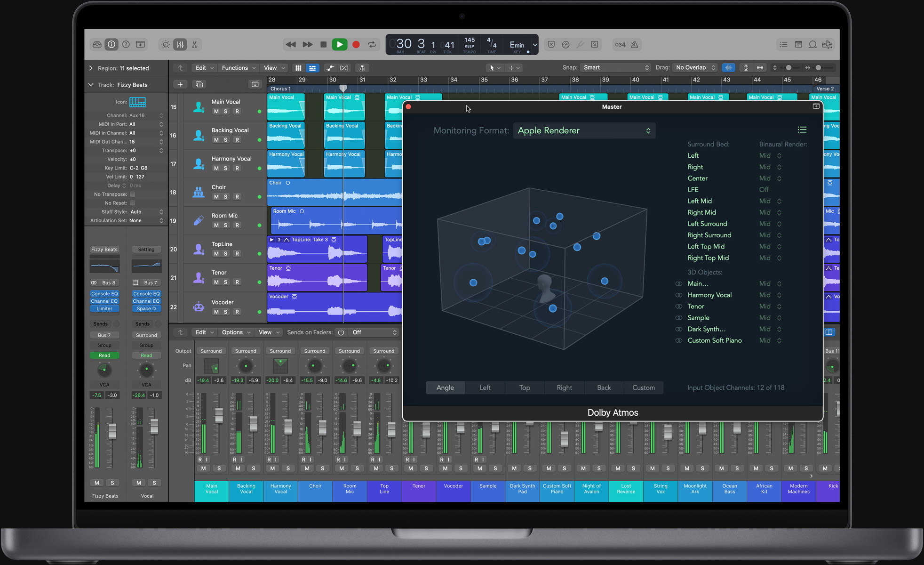Open the Library icon in the control bar
The height and width of the screenshot is (565, 924).
97,44
